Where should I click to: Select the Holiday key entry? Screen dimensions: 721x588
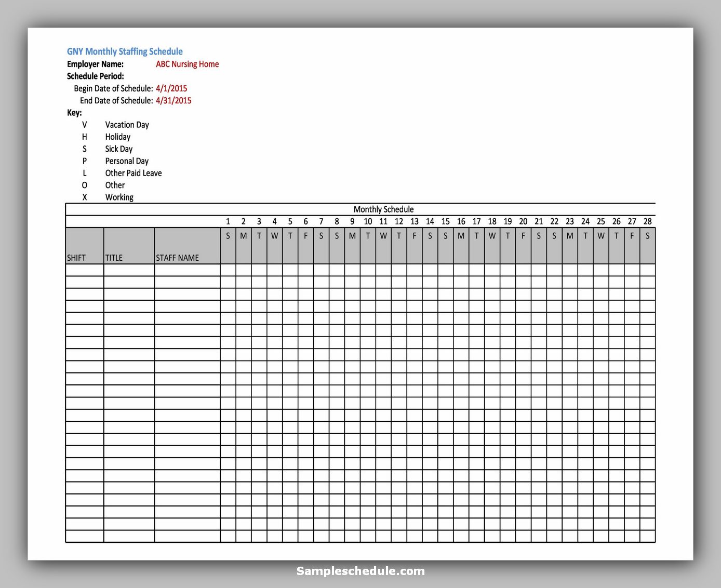point(118,137)
